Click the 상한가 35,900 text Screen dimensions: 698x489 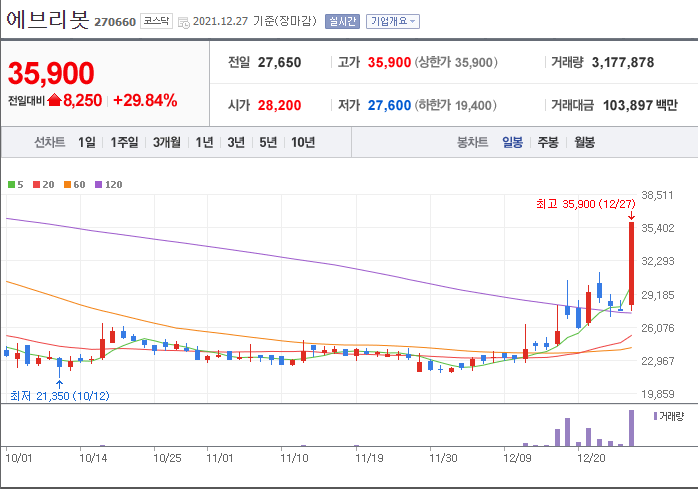pos(456,62)
